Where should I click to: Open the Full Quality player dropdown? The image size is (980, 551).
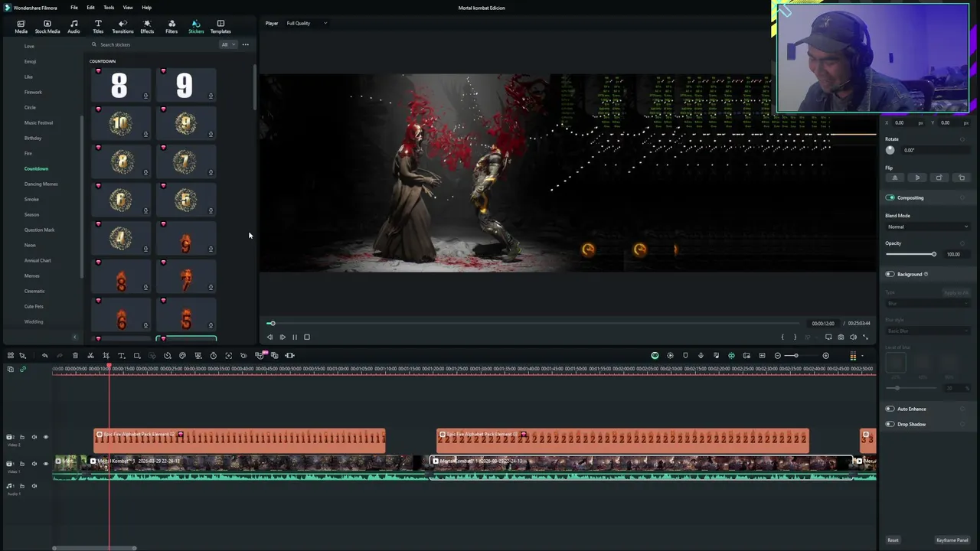[306, 23]
